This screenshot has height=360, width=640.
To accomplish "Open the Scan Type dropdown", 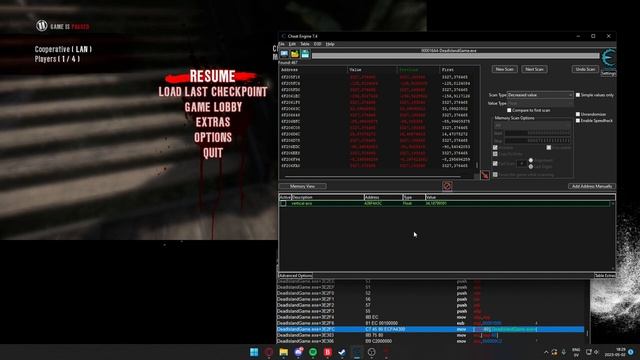I will pyautogui.click(x=540, y=95).
